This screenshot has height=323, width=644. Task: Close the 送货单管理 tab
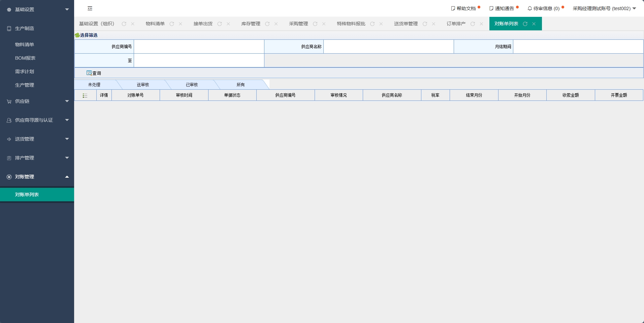(x=434, y=24)
